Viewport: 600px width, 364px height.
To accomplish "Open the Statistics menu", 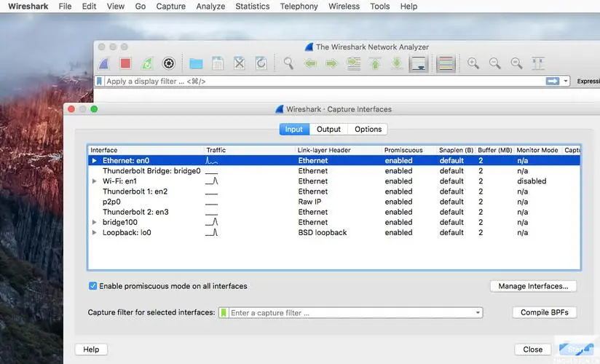I will tap(252, 7).
